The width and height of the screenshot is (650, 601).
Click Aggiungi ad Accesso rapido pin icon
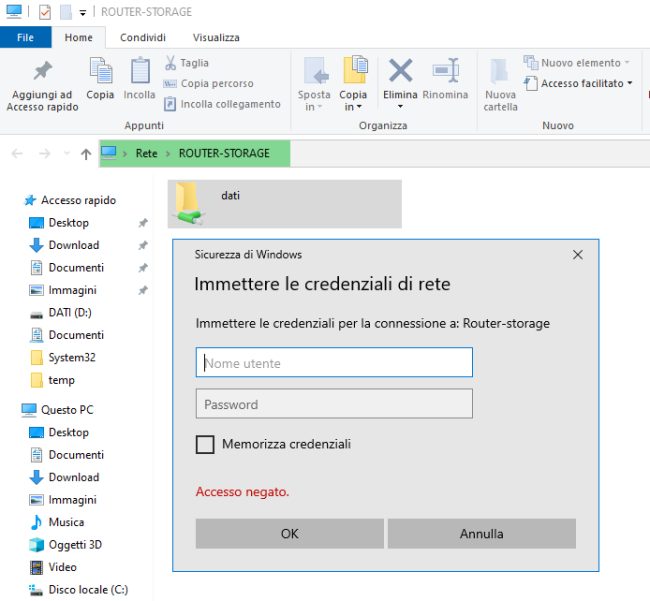pyautogui.click(x=42, y=71)
